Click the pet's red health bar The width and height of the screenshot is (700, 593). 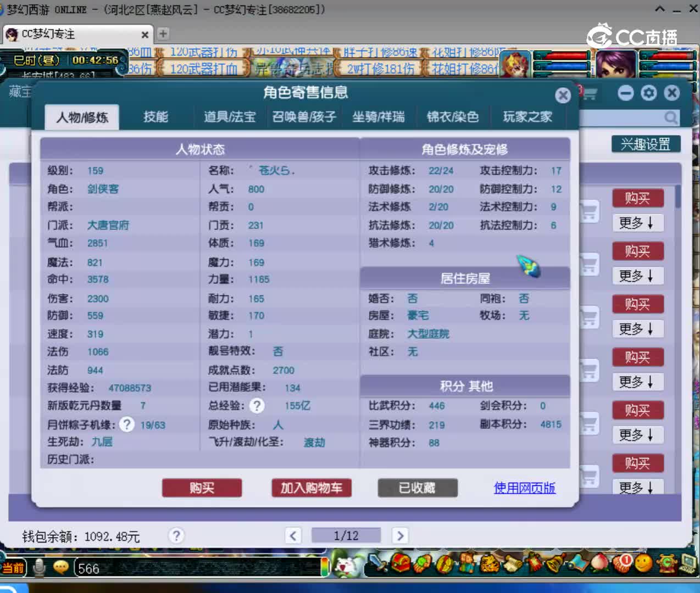[562, 57]
